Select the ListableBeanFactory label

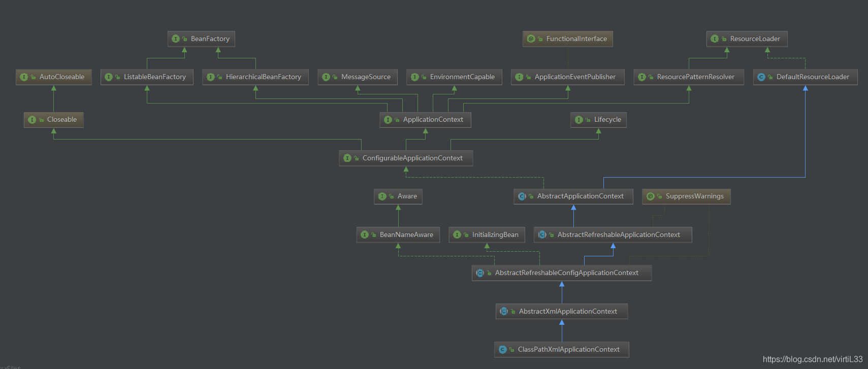[x=155, y=77]
